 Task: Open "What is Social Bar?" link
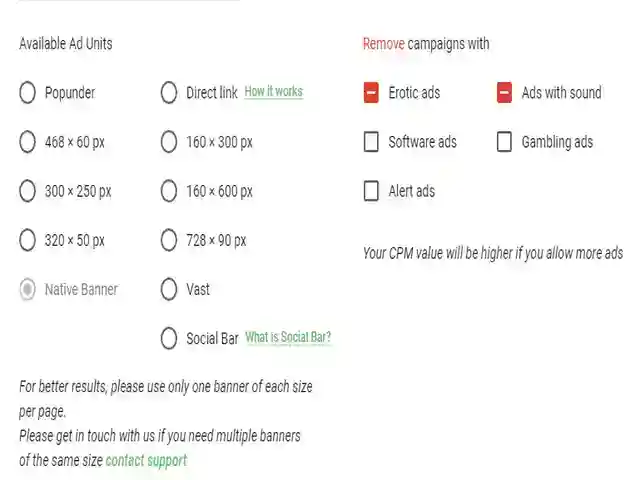tap(288, 338)
